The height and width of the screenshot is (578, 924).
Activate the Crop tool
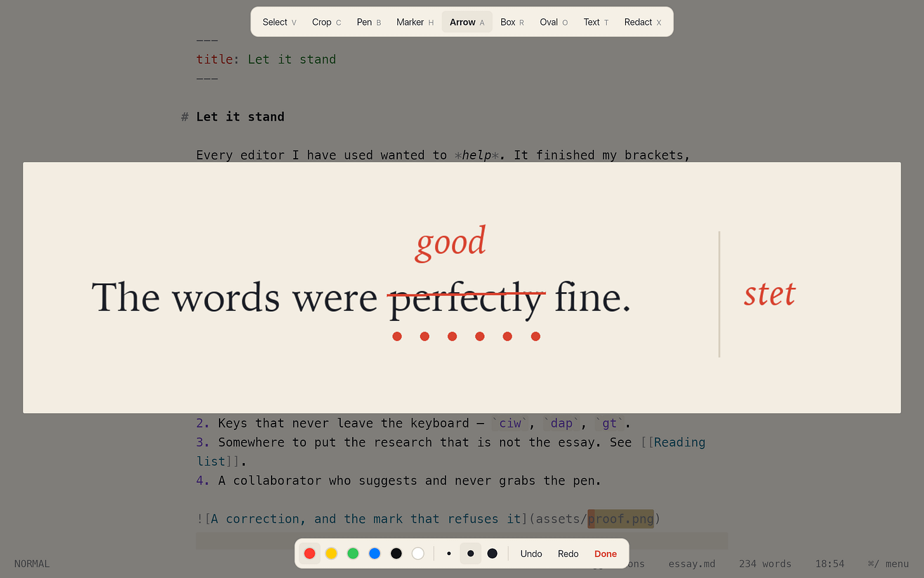pos(326,22)
